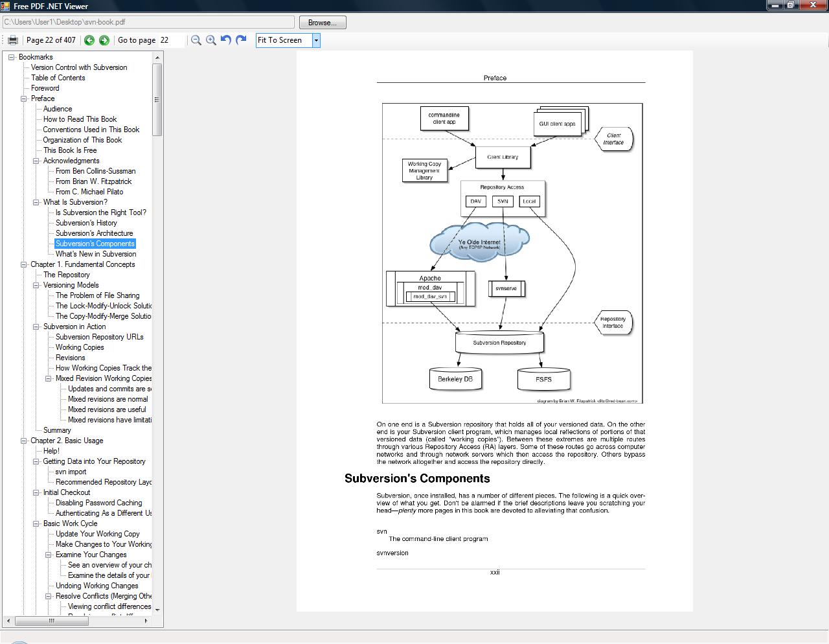Click the print icon in the toolbar
Image resolution: width=829 pixels, height=644 pixels.
pyautogui.click(x=12, y=40)
